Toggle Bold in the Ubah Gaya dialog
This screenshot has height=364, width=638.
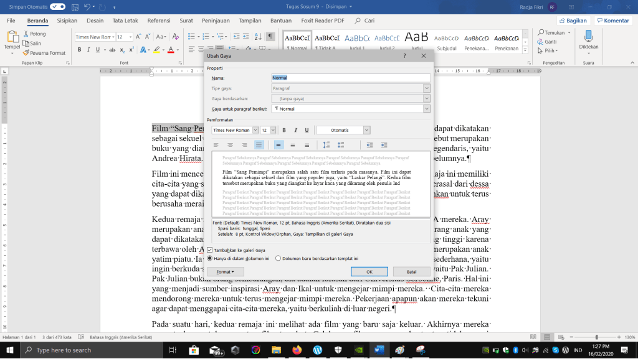tap(284, 130)
